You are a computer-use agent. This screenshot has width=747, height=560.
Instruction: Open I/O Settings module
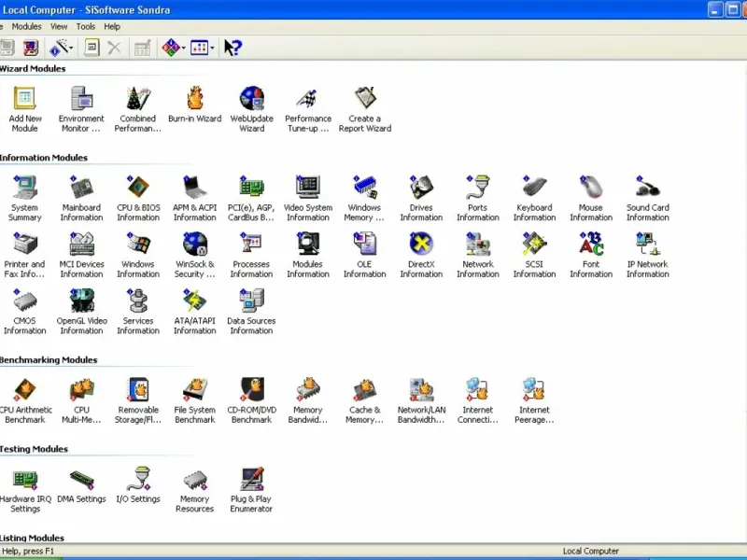tap(138, 484)
